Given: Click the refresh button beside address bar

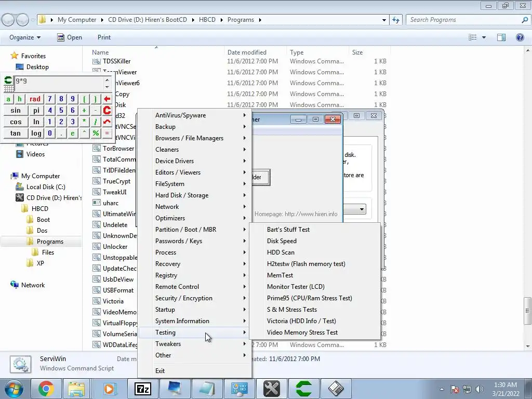Looking at the screenshot, I should coord(395,20).
